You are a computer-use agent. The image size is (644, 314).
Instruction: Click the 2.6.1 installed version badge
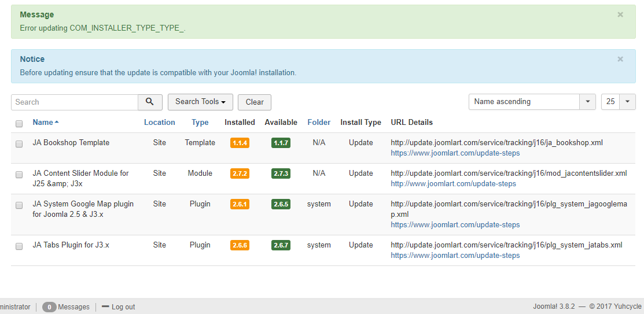(240, 204)
